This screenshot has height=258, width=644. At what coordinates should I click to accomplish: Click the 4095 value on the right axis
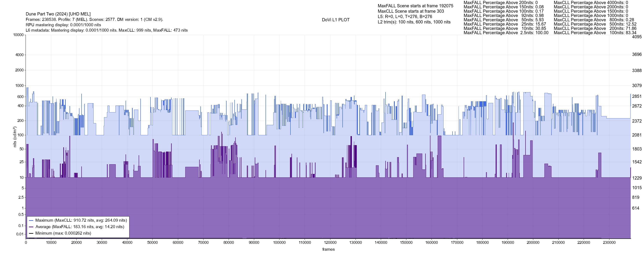pyautogui.click(x=636, y=37)
